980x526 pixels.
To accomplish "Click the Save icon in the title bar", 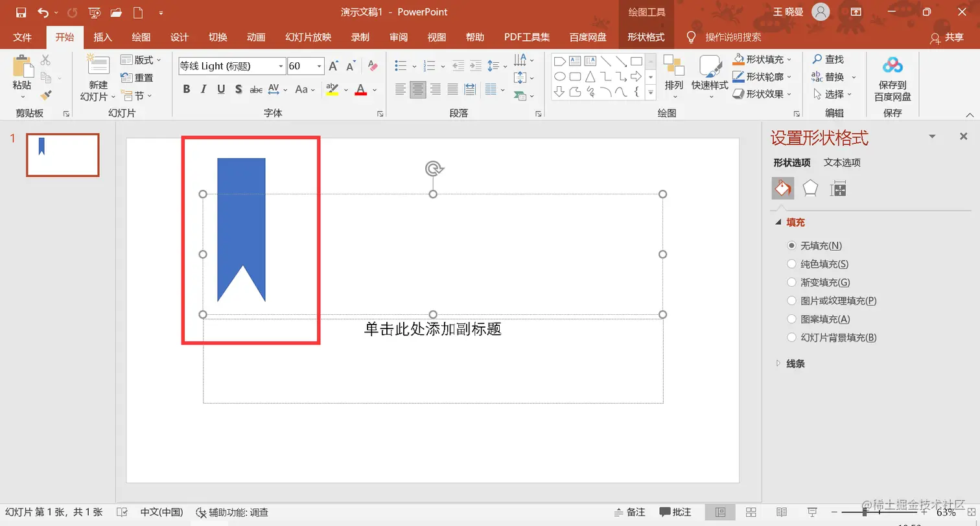I will (21, 12).
